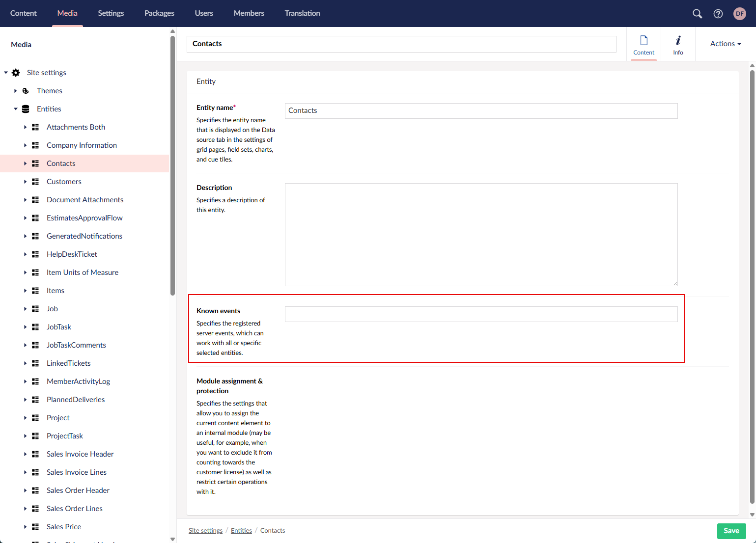Open the Members section
This screenshot has height=543, width=756.
click(x=249, y=13)
